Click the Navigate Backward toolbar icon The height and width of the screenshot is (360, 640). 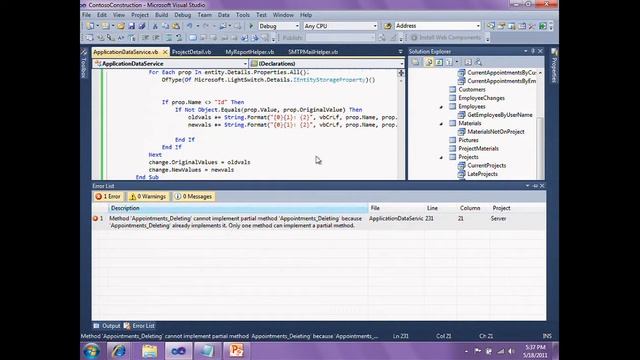pyautogui.click(x=222, y=26)
